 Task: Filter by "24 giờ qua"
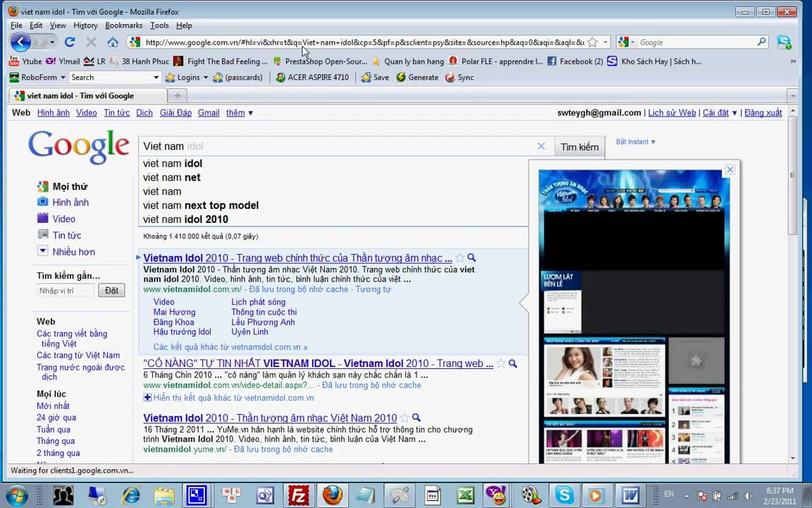click(x=56, y=417)
